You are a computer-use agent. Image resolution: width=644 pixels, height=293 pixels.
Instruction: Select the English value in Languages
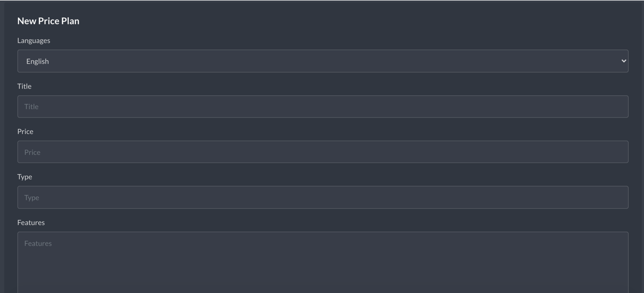[x=37, y=61]
